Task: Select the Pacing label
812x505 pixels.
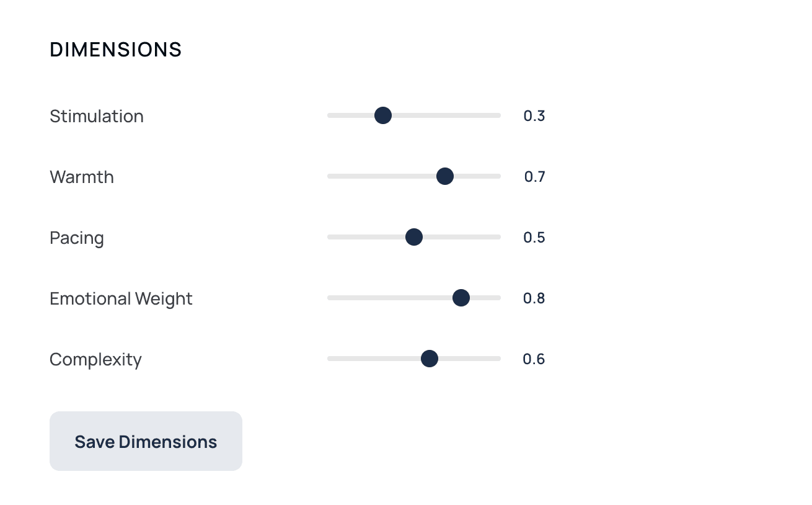Action: pyautogui.click(x=77, y=238)
